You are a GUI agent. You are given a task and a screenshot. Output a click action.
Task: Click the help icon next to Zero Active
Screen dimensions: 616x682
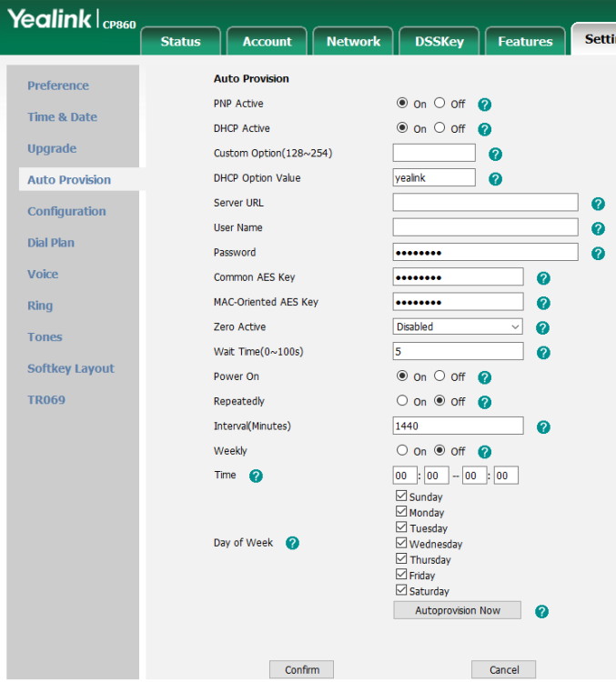542,328
